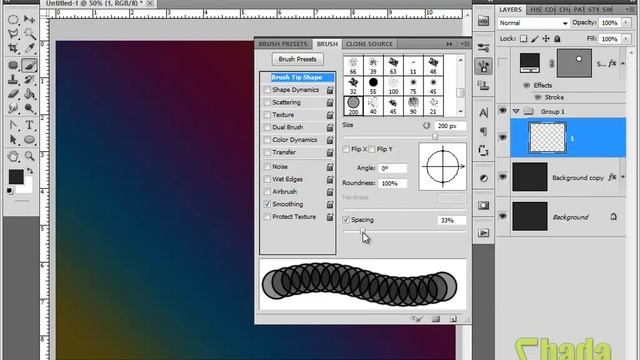
Task: Select the Pen tool
Action: (13, 125)
